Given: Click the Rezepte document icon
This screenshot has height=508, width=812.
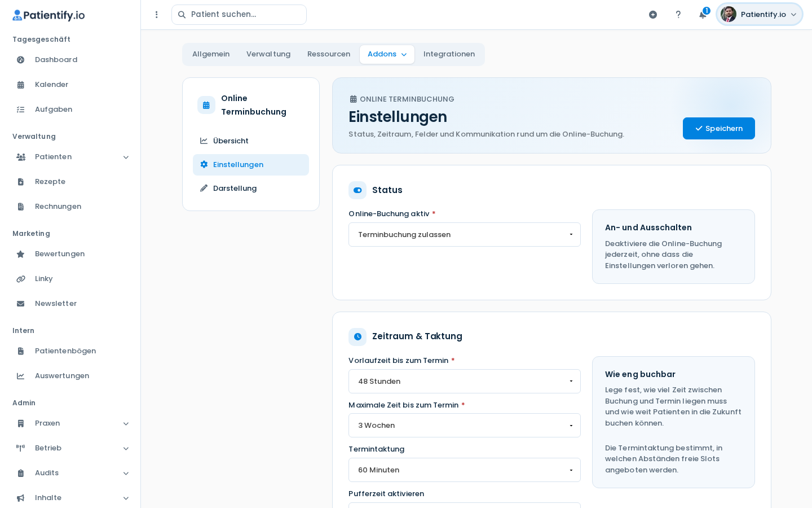Looking at the screenshot, I should [x=21, y=182].
